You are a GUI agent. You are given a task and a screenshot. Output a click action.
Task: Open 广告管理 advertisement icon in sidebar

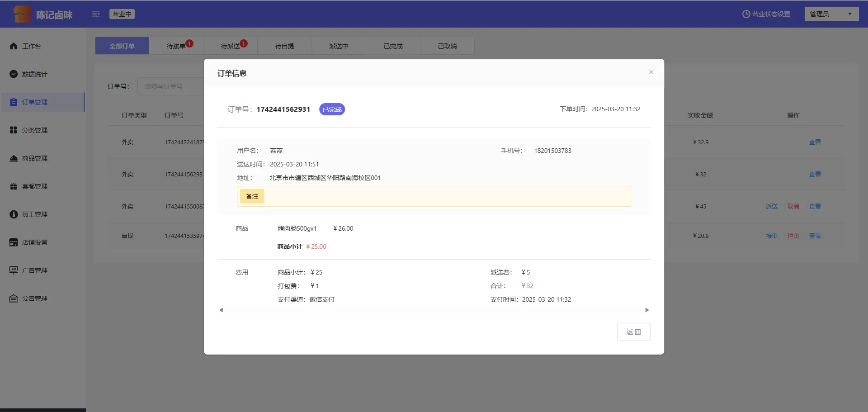(x=14, y=270)
